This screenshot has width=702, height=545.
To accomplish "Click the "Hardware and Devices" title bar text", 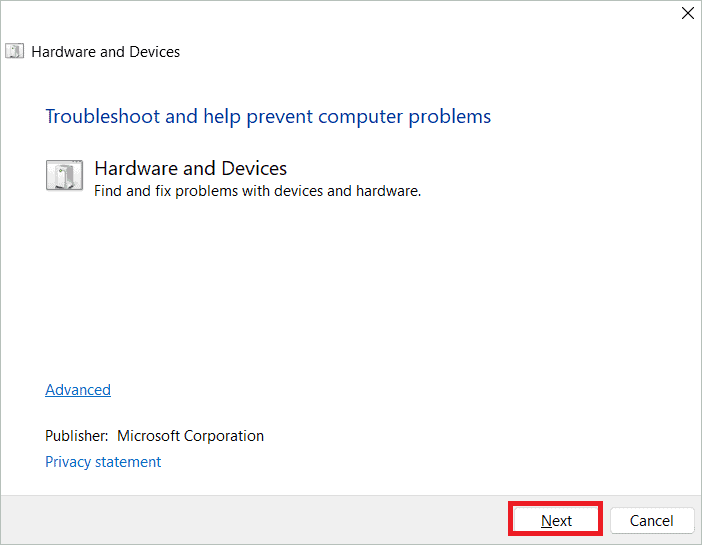I will [x=106, y=51].
